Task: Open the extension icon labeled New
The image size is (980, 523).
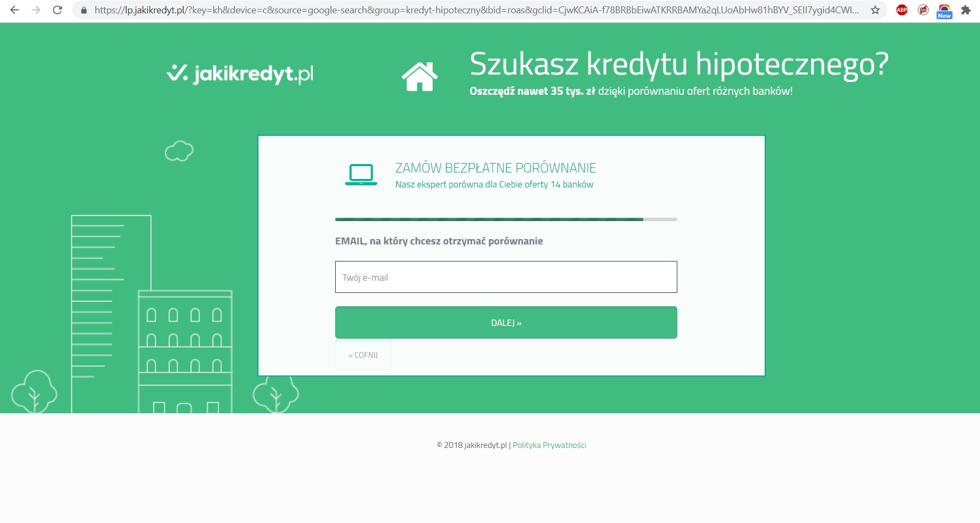Action: (944, 11)
